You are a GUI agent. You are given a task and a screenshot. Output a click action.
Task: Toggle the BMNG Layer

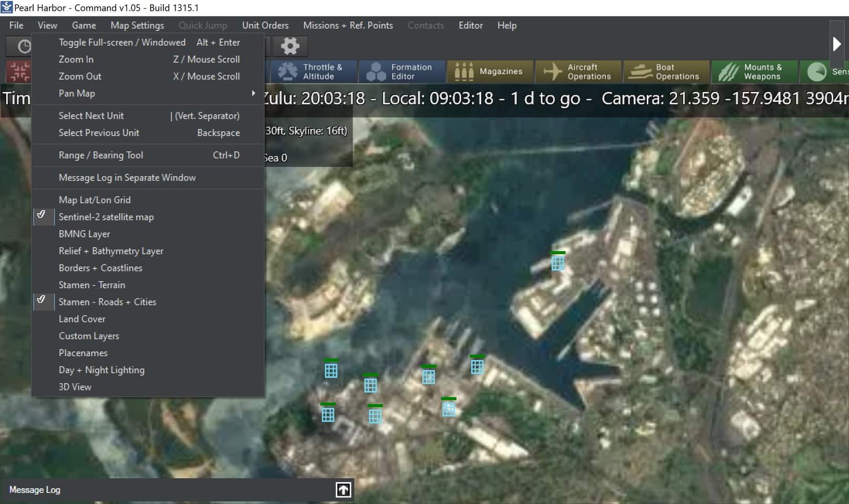point(148,234)
